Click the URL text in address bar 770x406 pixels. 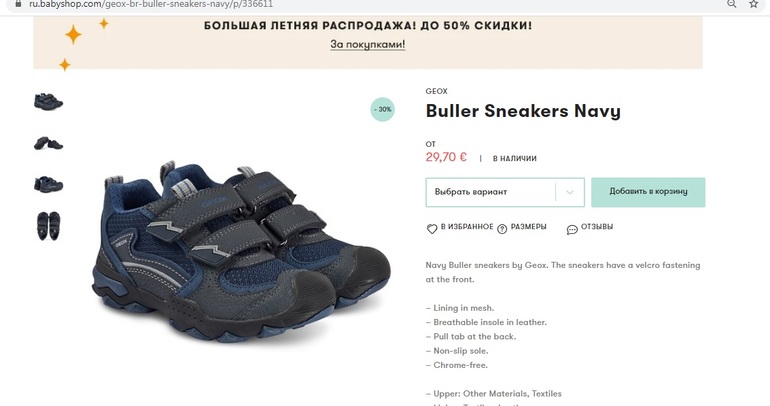[x=151, y=4]
